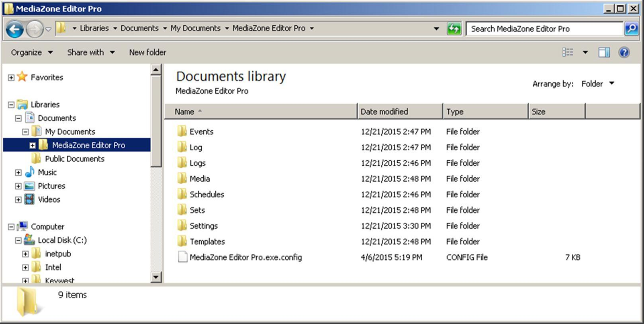Open the address bar history dropdown
The width and height of the screenshot is (644, 324).
pyautogui.click(x=436, y=29)
